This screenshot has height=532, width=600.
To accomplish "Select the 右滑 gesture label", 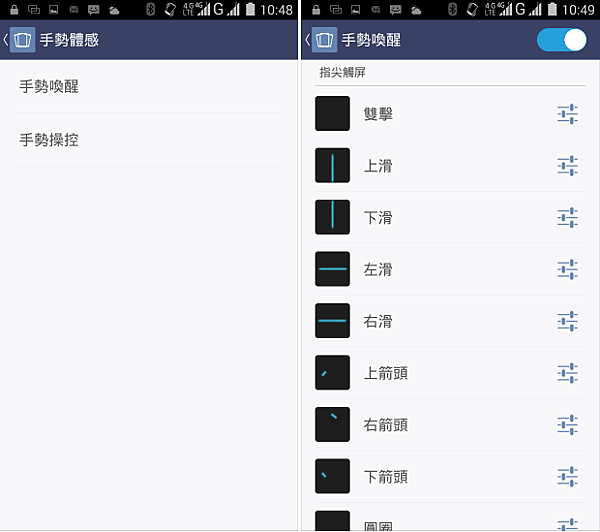I will coord(378,321).
